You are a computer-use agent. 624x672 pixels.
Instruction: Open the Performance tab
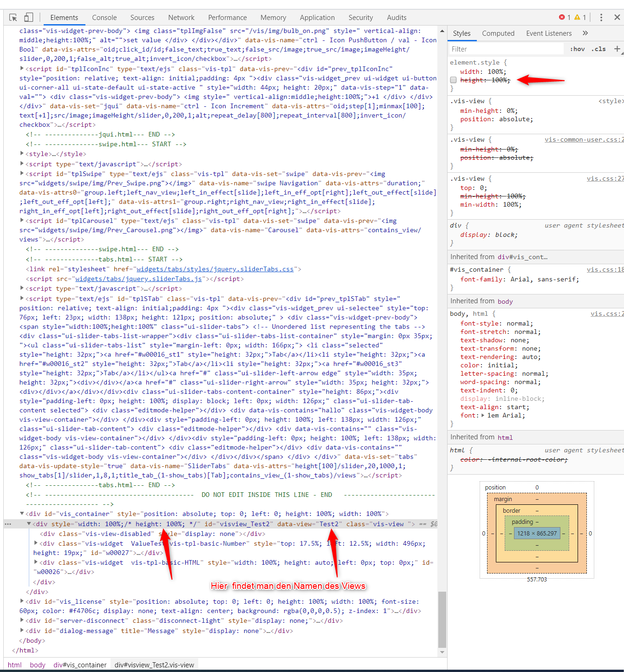(x=227, y=18)
